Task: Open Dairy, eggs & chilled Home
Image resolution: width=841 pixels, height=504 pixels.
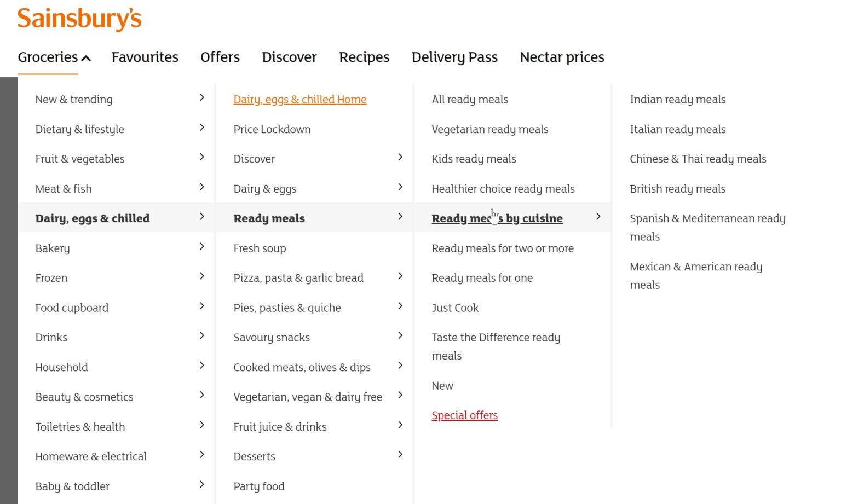Action: point(299,99)
